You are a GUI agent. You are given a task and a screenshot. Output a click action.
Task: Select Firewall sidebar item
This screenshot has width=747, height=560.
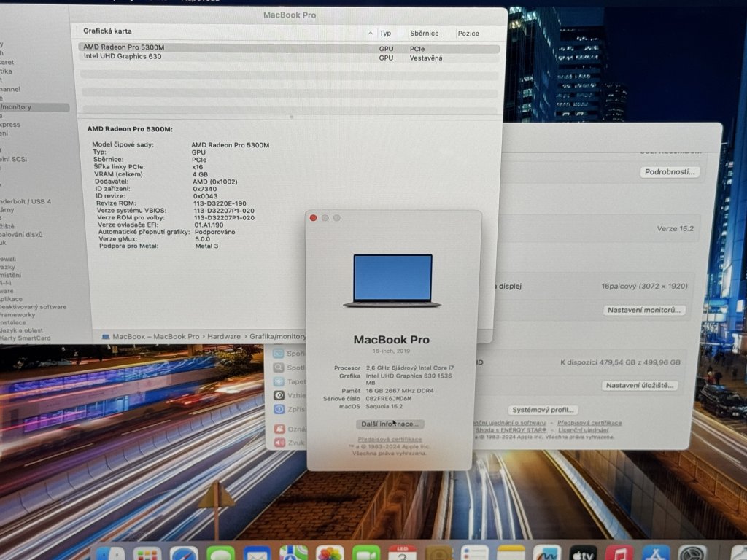click(8, 259)
